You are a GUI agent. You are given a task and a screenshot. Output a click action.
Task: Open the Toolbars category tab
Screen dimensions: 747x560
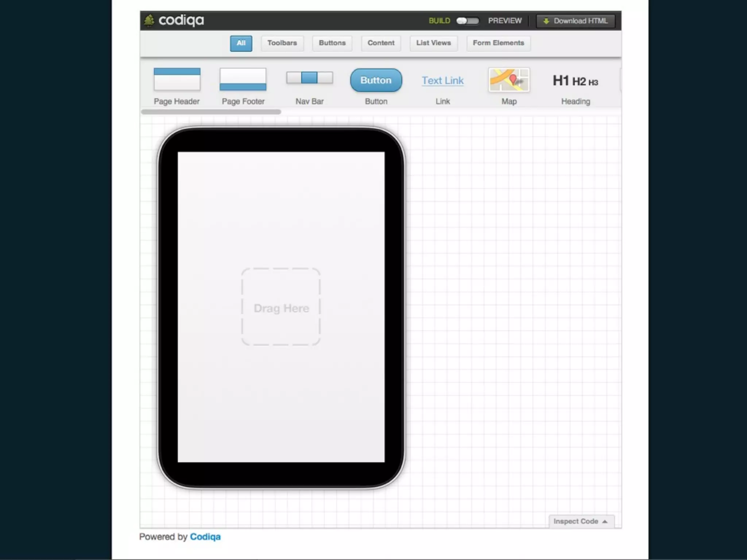tap(282, 43)
